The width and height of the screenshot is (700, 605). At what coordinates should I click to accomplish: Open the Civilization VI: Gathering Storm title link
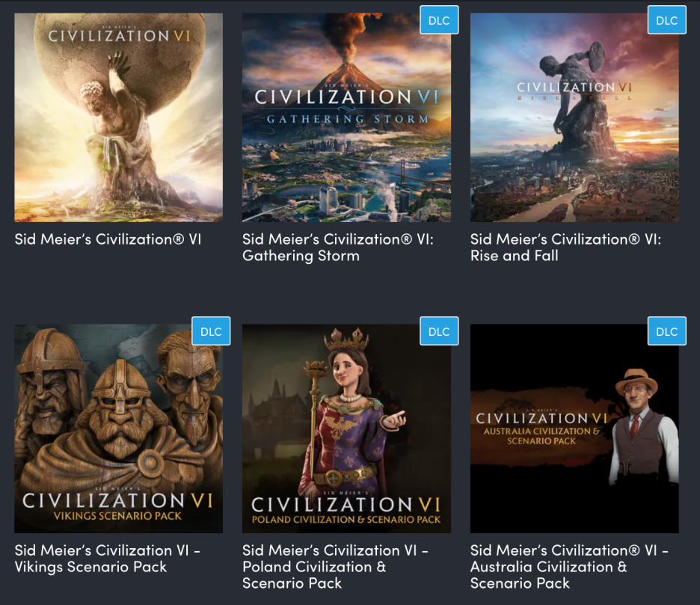338,248
